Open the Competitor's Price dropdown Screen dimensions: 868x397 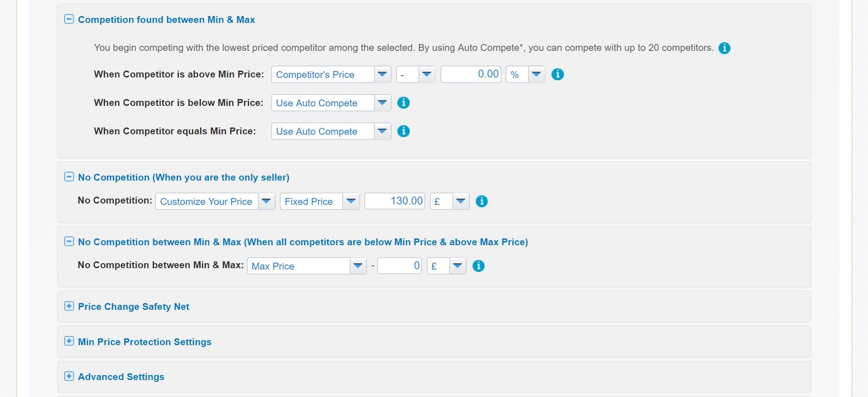[x=331, y=74]
